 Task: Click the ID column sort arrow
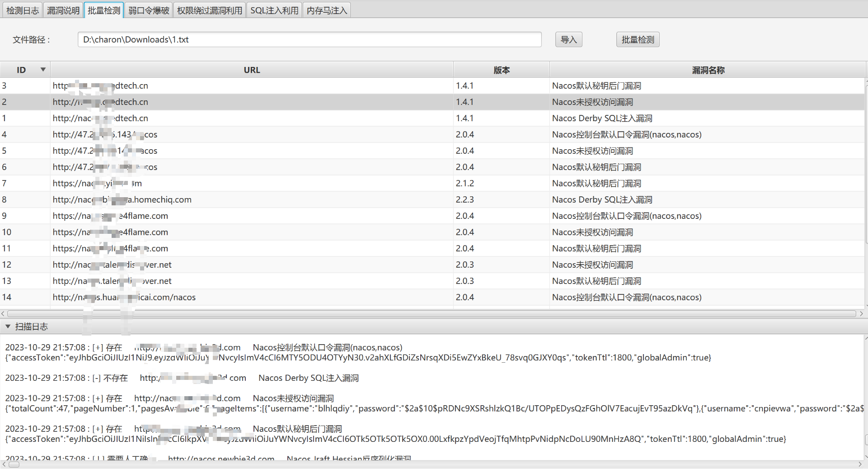[43, 69]
